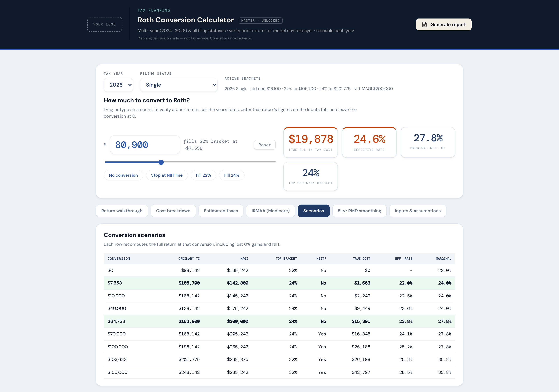The image size is (559, 392).
Task: Click the $64,758 scenario row
Action: point(279,321)
